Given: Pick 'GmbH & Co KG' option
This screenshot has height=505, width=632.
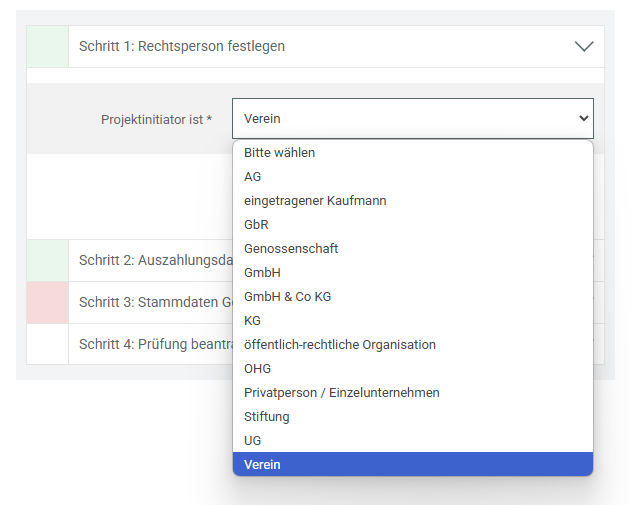Looking at the screenshot, I should (x=286, y=297).
